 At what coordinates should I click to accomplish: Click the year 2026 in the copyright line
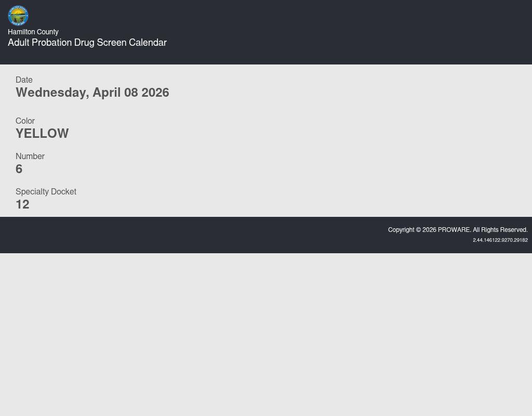point(430,230)
